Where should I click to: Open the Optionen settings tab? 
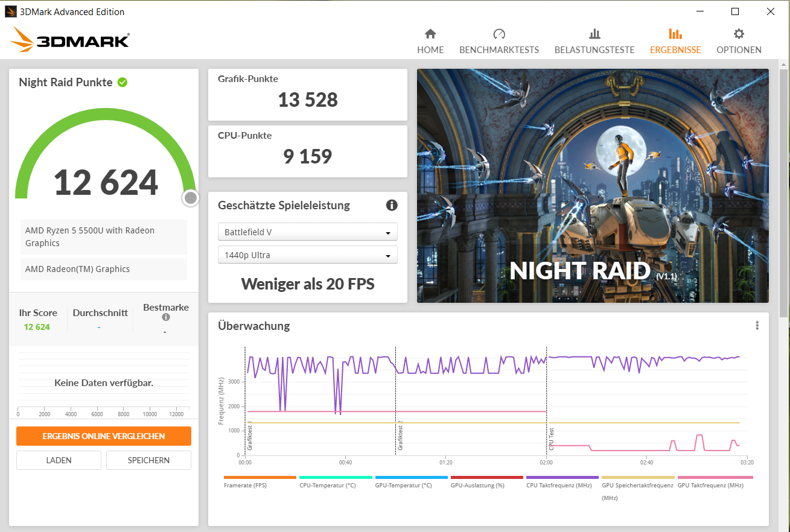pyautogui.click(x=739, y=42)
